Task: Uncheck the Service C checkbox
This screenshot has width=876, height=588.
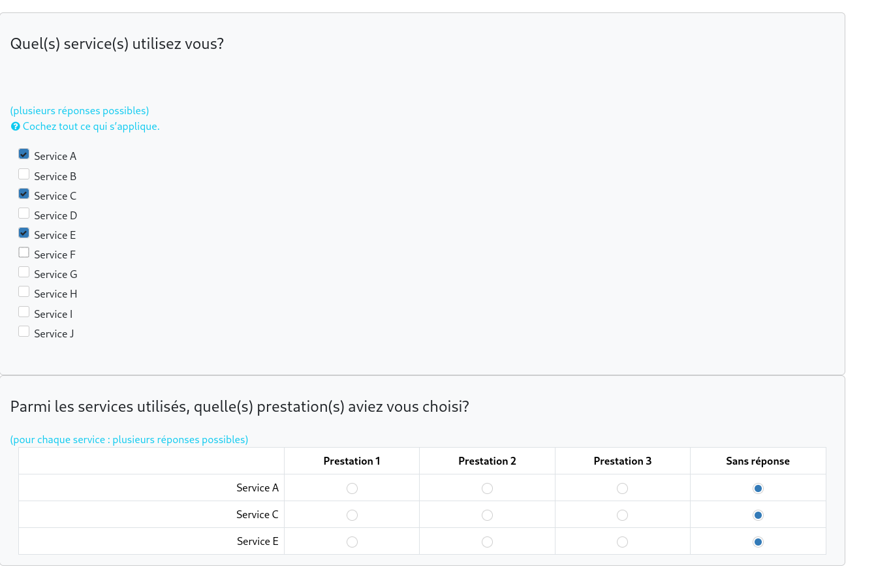Action: click(24, 194)
